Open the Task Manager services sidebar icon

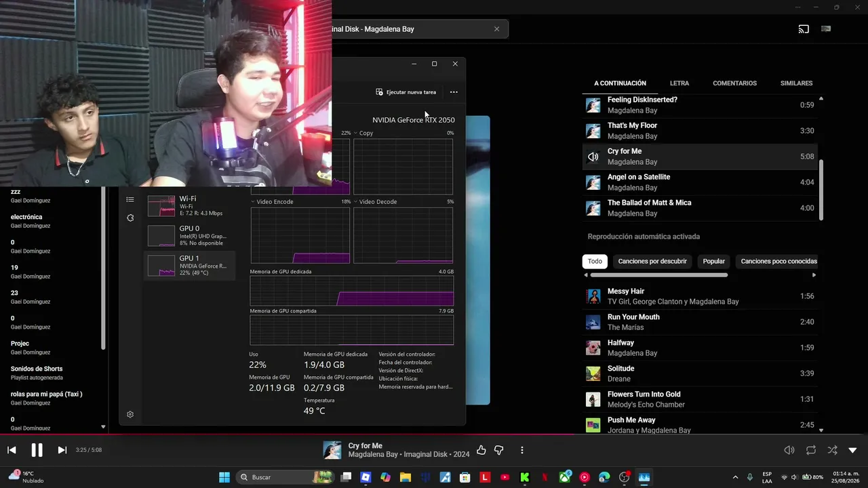pos(130,218)
